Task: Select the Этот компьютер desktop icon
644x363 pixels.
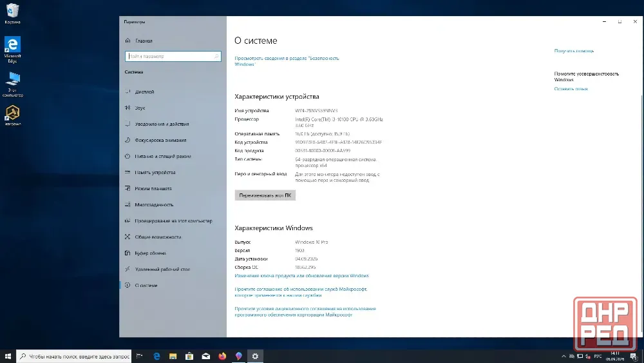Action: coord(12,84)
